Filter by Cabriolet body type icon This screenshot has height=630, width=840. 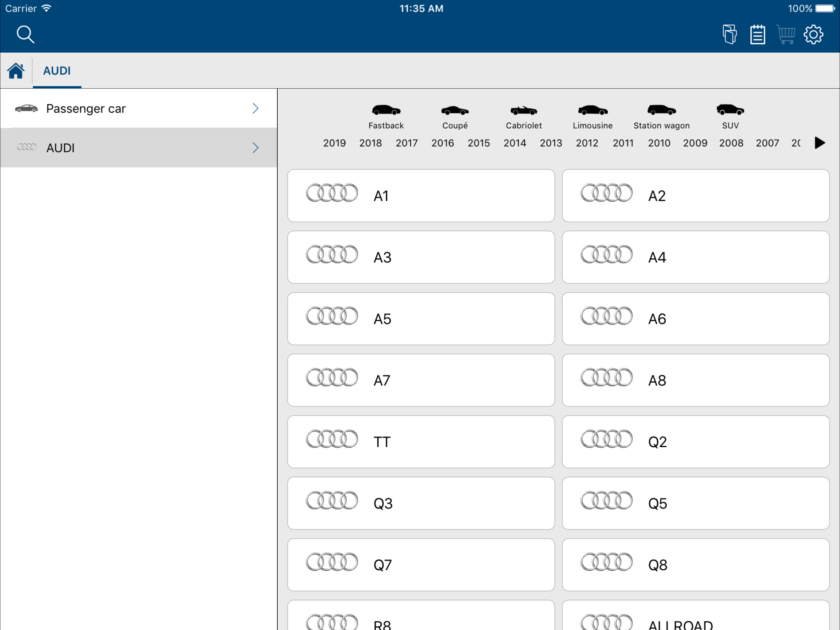coord(524,110)
